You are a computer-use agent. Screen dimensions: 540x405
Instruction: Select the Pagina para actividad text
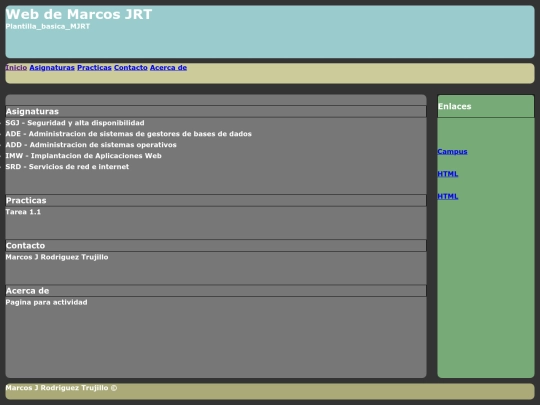46,302
